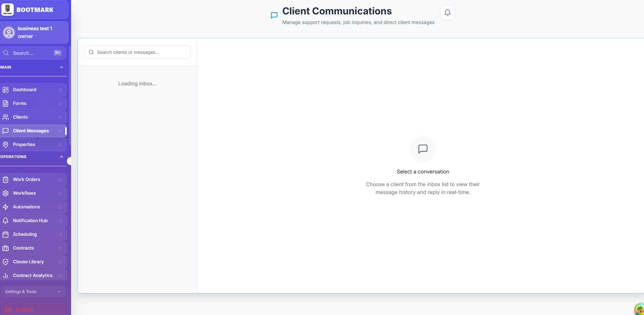Go to Automations

[x=33, y=207]
